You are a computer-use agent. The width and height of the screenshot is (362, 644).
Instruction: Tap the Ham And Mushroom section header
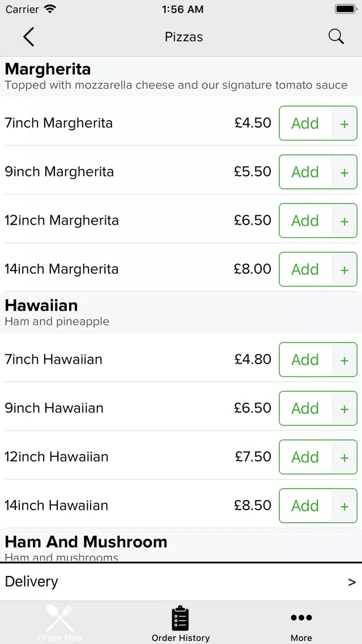pos(86,542)
